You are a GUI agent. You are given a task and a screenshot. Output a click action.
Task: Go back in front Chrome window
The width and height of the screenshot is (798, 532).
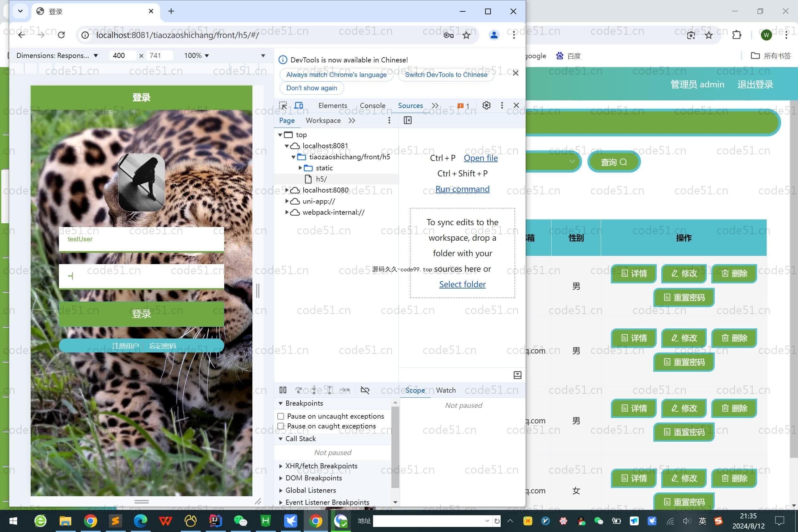pyautogui.click(x=22, y=35)
